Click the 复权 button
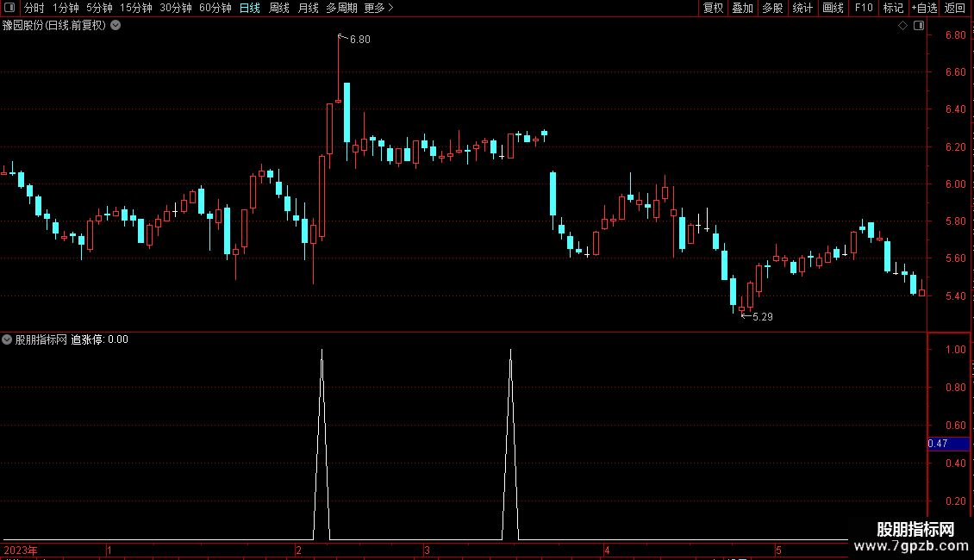The height and width of the screenshot is (560, 974). click(713, 8)
